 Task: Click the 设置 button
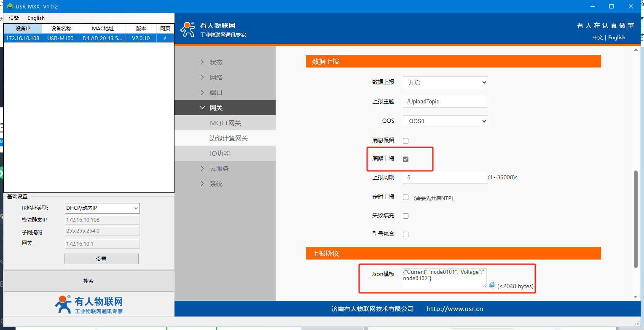[101, 259]
